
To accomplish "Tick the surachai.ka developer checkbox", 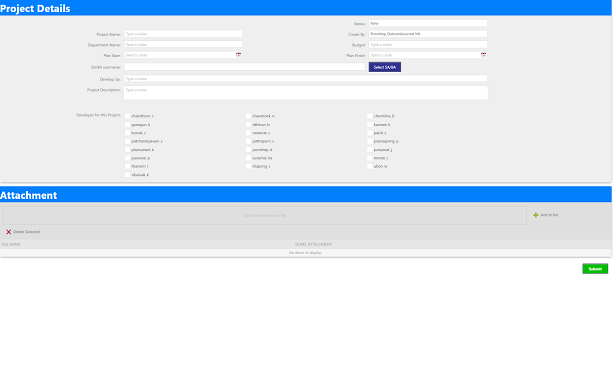I will click(x=248, y=158).
